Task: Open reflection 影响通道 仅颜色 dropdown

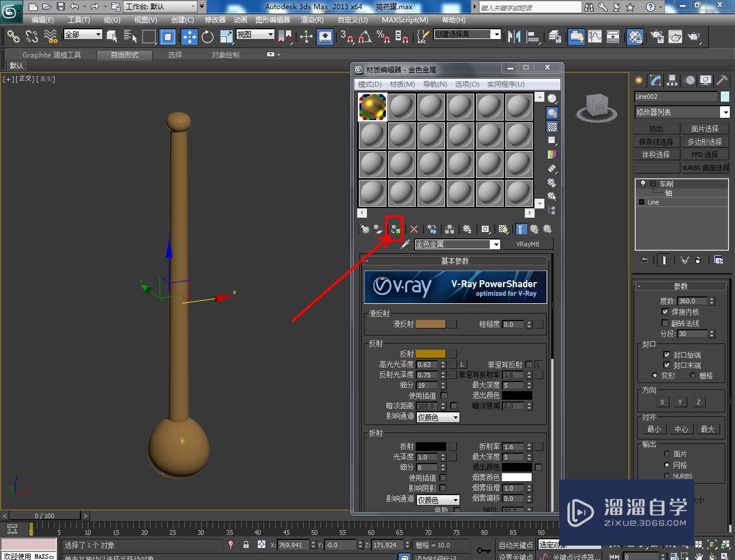Action: pos(438,418)
